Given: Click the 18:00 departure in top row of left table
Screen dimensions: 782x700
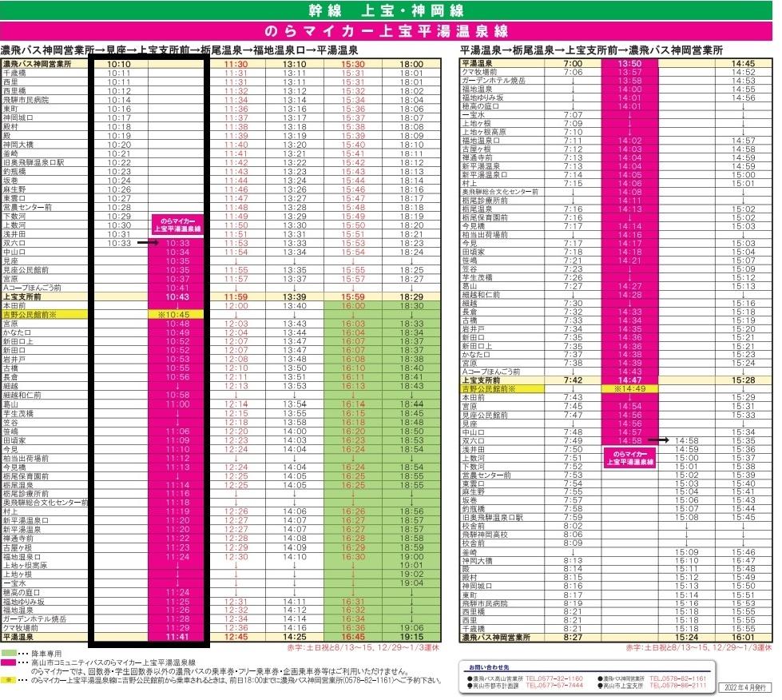Looking at the screenshot, I should 412,64.
